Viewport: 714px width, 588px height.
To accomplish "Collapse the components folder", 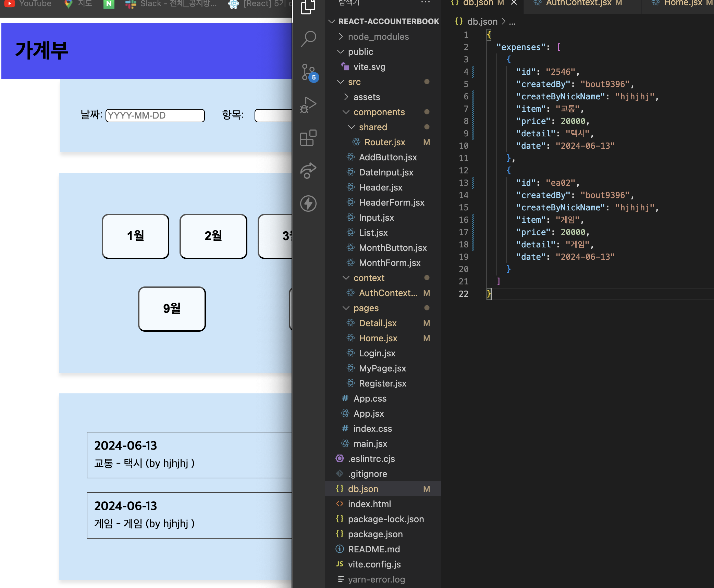I will point(379,112).
